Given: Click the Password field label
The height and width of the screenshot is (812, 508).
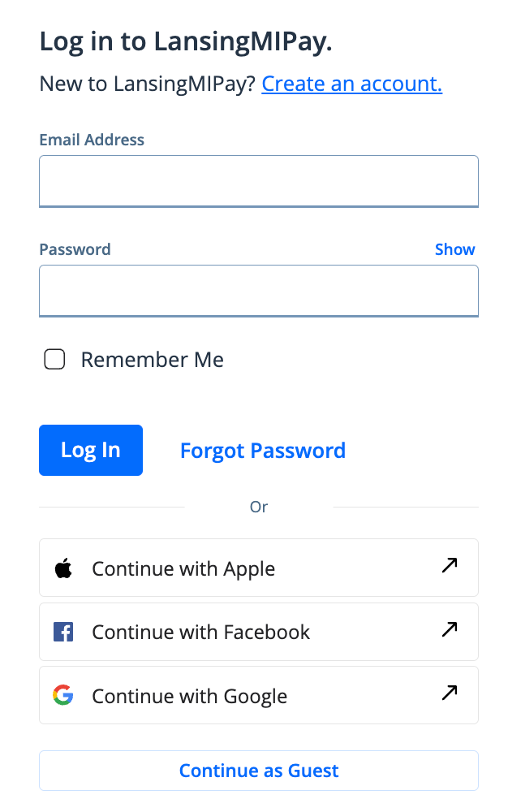Looking at the screenshot, I should [x=75, y=249].
